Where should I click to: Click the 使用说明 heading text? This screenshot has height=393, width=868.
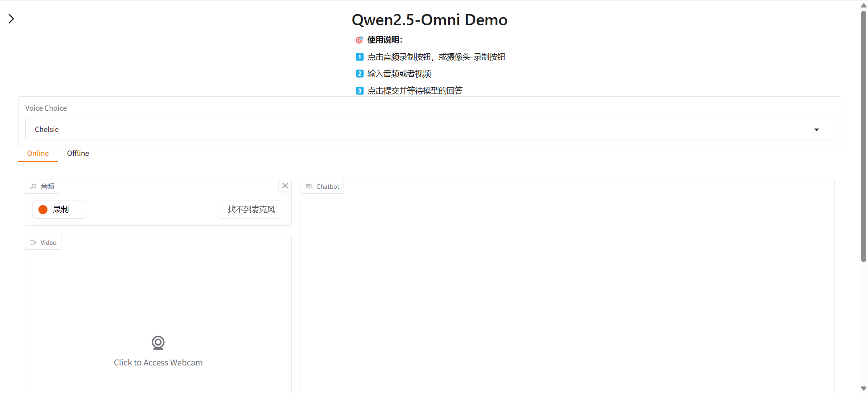(385, 40)
